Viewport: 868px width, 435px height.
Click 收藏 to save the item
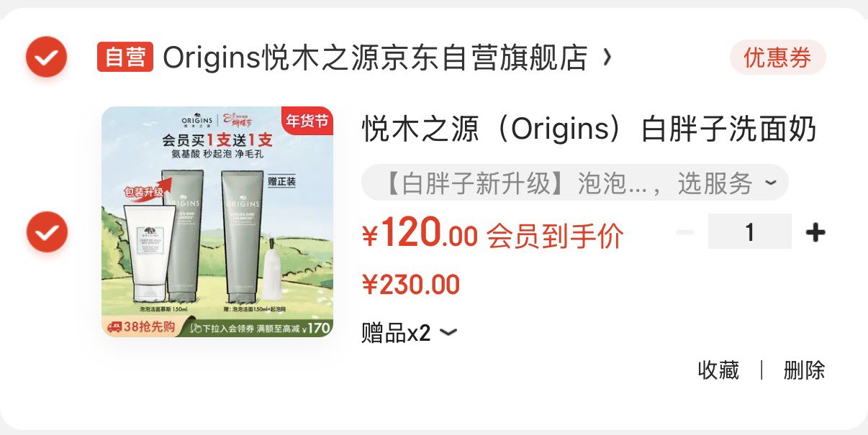coord(718,370)
